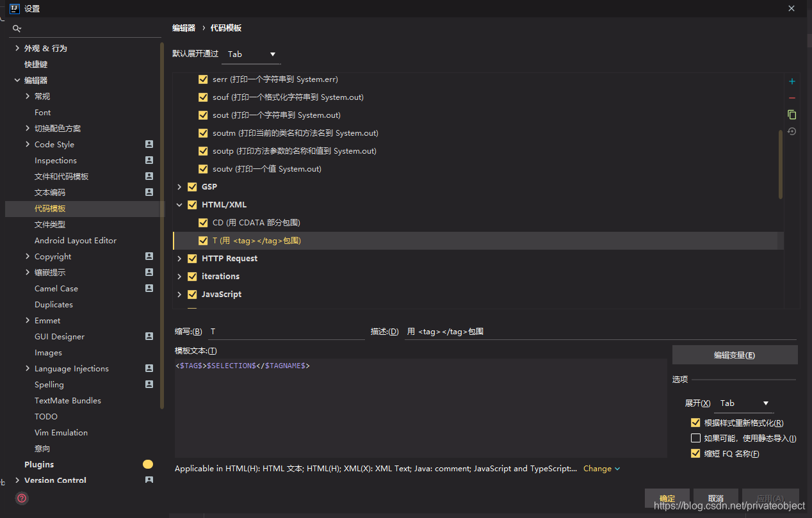Image resolution: width=812 pixels, height=518 pixels.
Task: Toggle 缩短 FQ 名称 checkbox
Action: (x=695, y=453)
